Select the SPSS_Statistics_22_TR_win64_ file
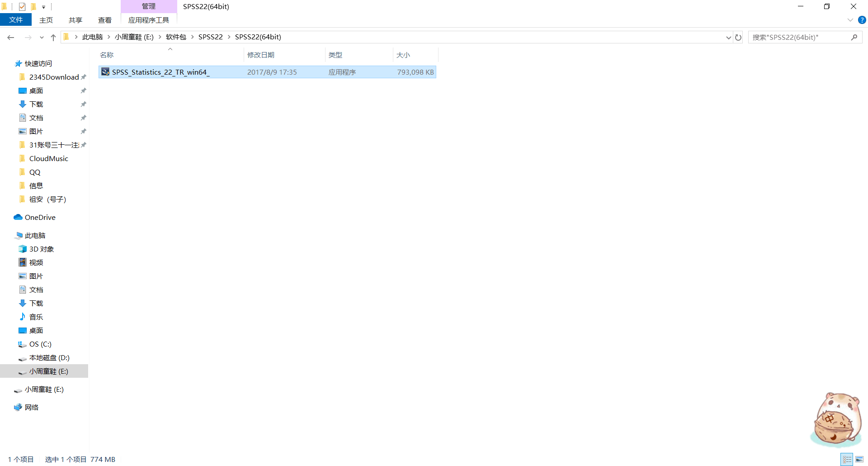The image size is (868, 466). [267, 72]
